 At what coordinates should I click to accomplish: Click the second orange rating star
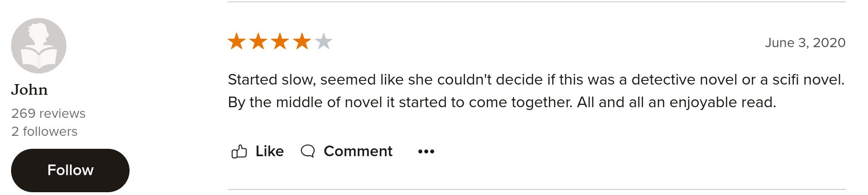click(x=258, y=42)
